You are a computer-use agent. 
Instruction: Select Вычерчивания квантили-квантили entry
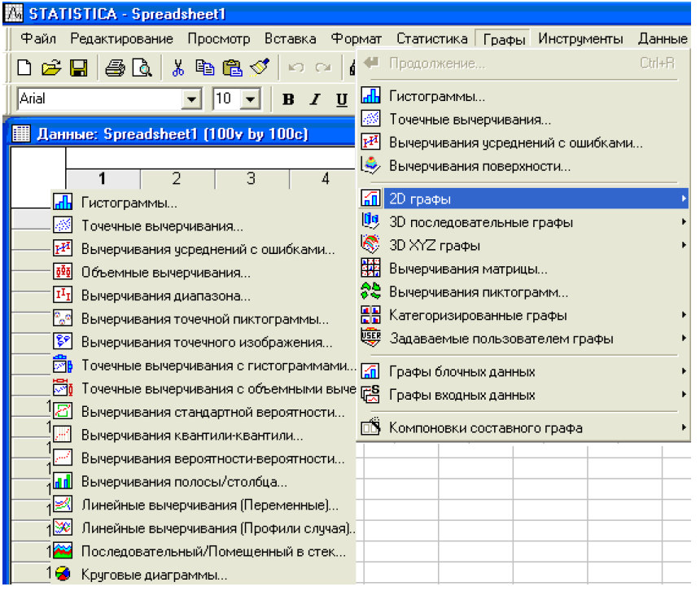pyautogui.click(x=203, y=435)
